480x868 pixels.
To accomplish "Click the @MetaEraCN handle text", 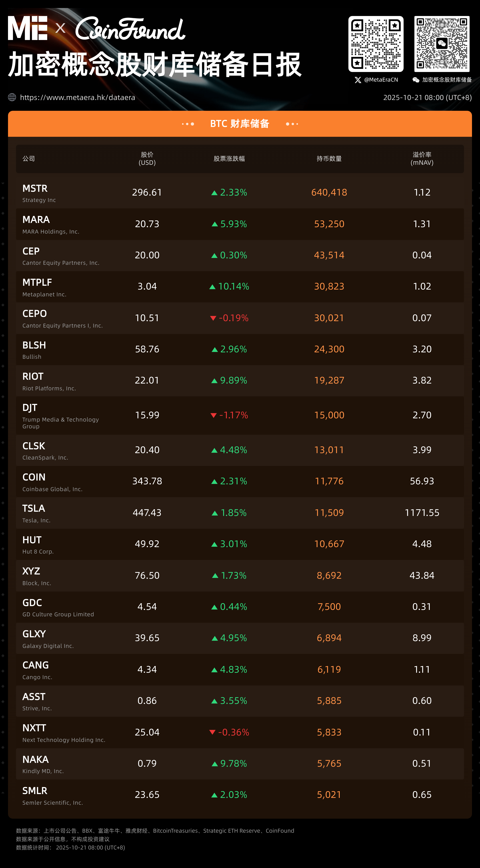I will point(381,80).
